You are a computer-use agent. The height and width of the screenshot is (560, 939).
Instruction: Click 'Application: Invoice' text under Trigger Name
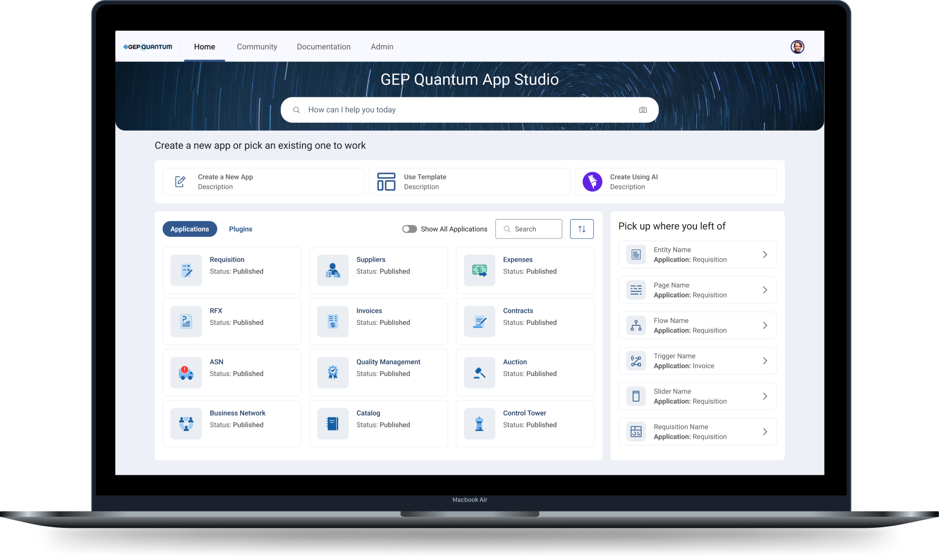tap(684, 366)
